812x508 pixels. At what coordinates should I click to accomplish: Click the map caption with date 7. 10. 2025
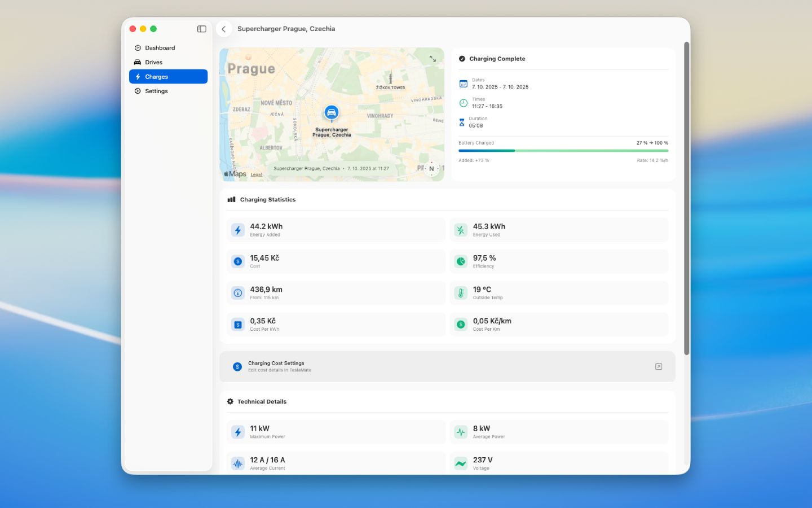tap(331, 168)
